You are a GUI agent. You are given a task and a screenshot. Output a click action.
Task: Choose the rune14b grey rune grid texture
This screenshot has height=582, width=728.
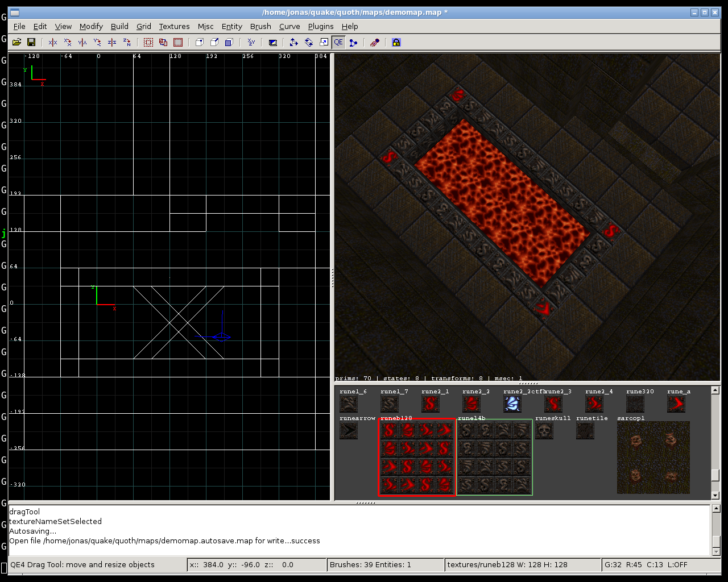[494, 458]
